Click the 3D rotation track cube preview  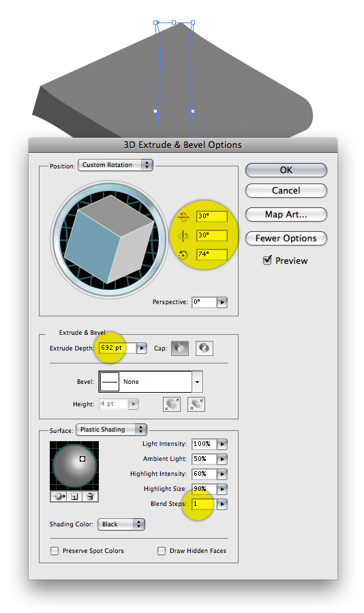click(x=109, y=239)
